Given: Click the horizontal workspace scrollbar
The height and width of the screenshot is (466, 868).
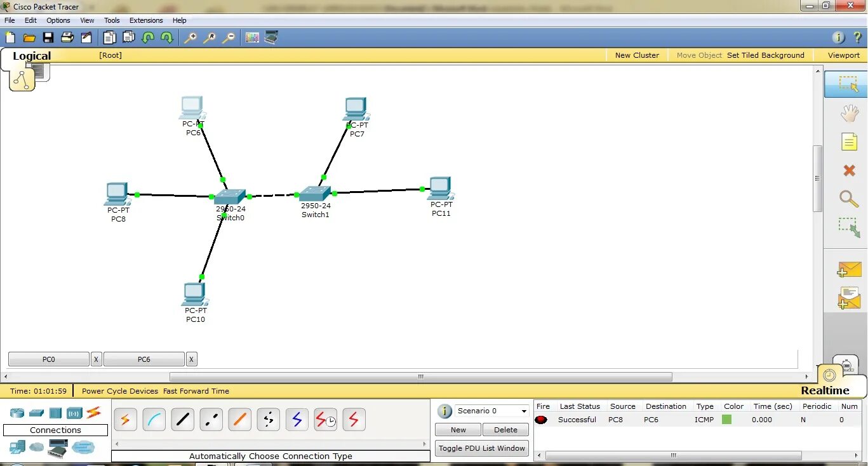Looking at the screenshot, I should (420, 376).
